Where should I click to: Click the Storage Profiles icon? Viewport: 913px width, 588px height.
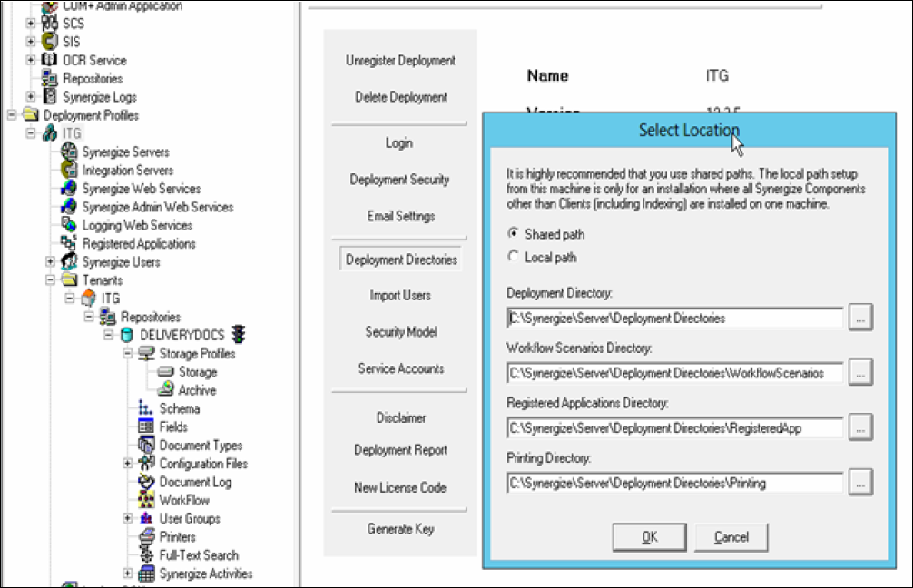[x=146, y=353]
